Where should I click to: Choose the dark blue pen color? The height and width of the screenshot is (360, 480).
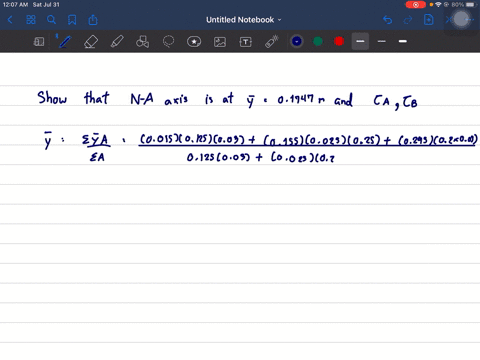[x=297, y=41]
